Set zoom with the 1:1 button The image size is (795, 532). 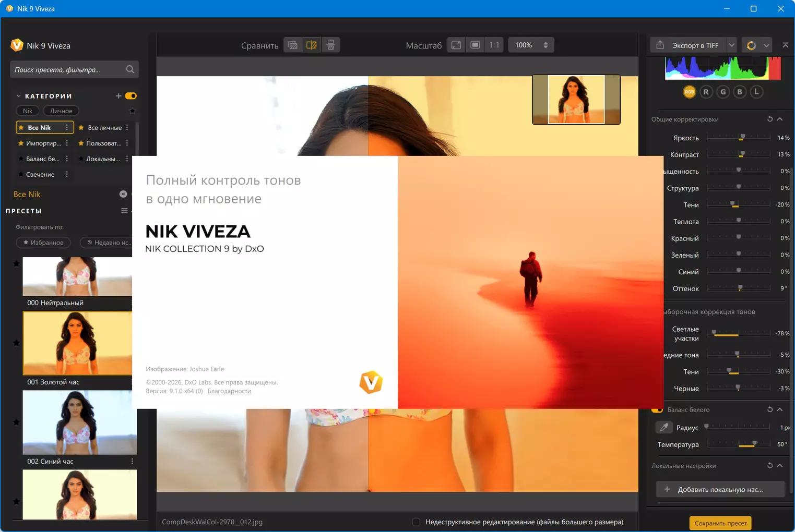pyautogui.click(x=494, y=45)
